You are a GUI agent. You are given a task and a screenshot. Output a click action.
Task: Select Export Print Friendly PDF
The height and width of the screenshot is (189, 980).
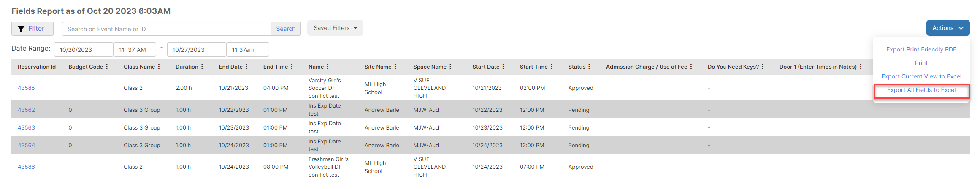pyautogui.click(x=921, y=49)
